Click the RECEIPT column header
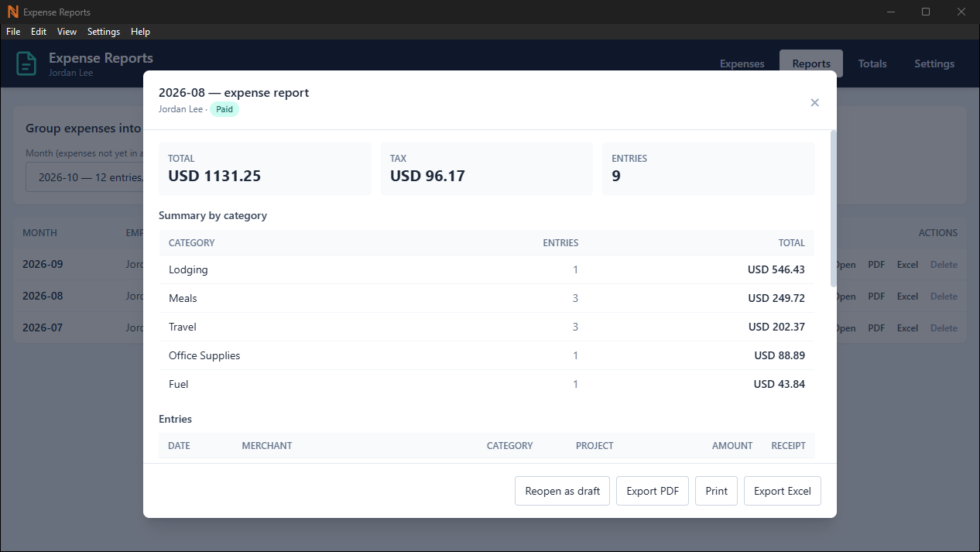Screen dimensions: 980x552 788,446
